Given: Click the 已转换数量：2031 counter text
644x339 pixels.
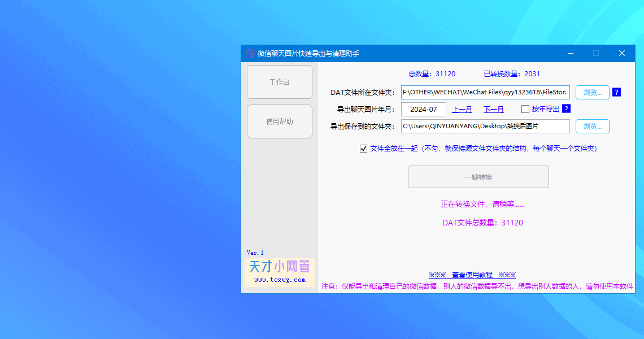Looking at the screenshot, I should pos(512,74).
